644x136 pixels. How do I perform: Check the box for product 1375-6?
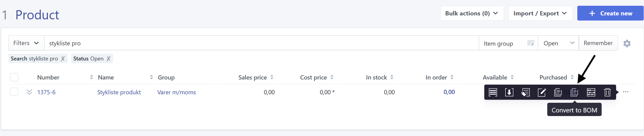(x=14, y=92)
